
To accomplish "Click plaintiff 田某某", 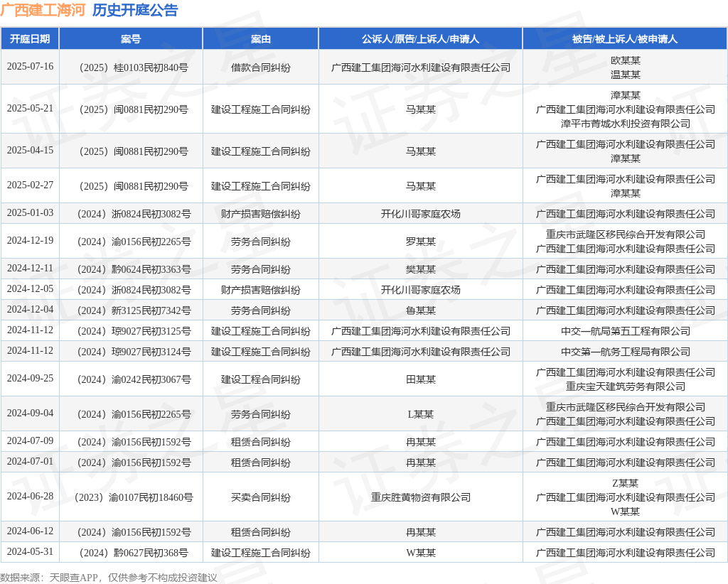I will click(421, 380).
